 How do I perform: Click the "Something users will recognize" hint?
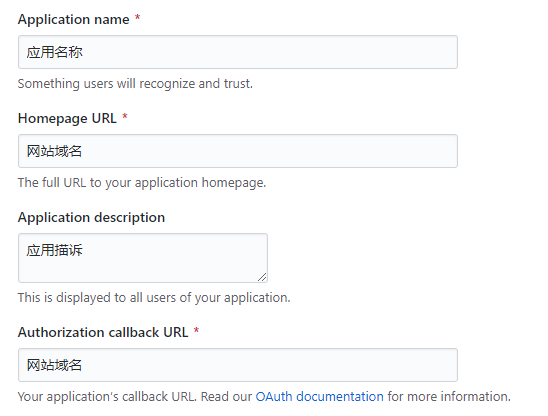135,84
